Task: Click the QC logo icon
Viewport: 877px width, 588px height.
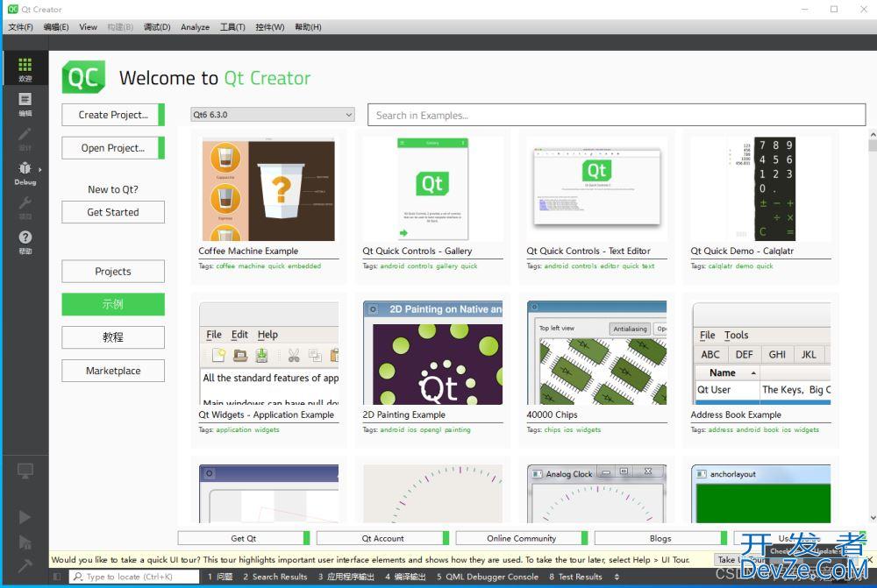Action: 83,77
